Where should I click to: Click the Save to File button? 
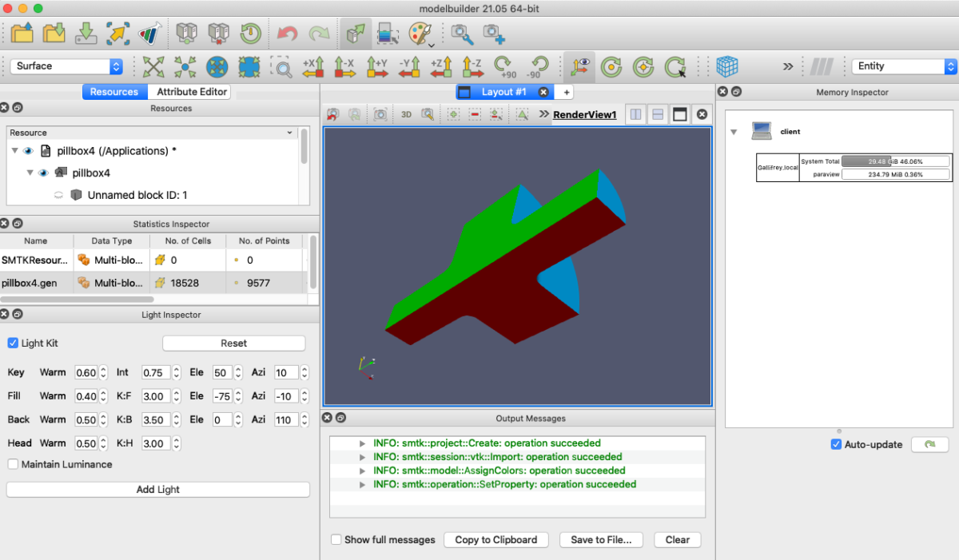tap(601, 540)
